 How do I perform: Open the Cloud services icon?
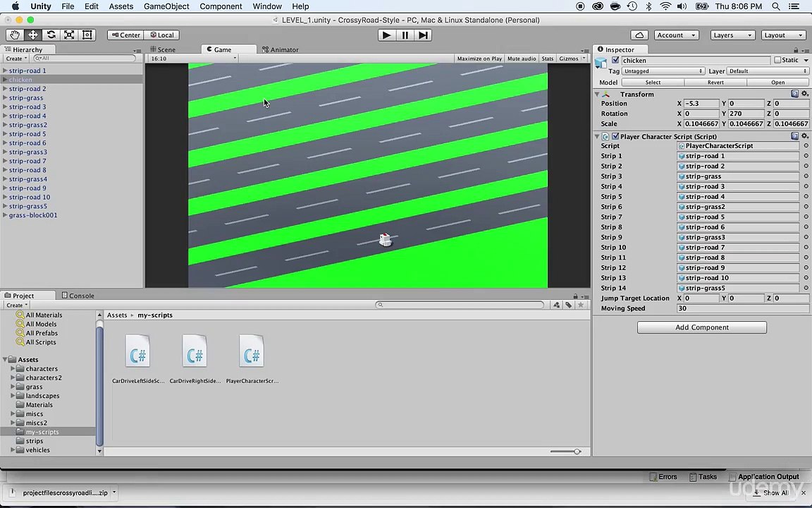pyautogui.click(x=639, y=35)
